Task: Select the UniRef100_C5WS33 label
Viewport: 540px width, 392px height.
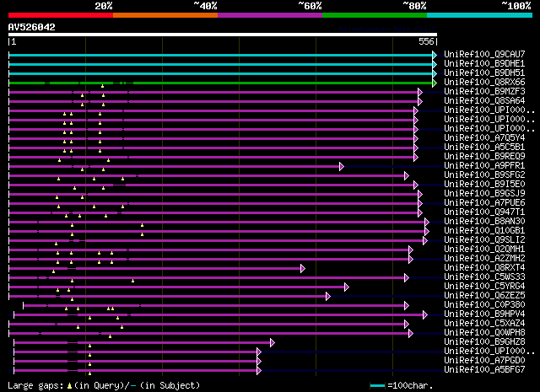Action: click(x=484, y=277)
